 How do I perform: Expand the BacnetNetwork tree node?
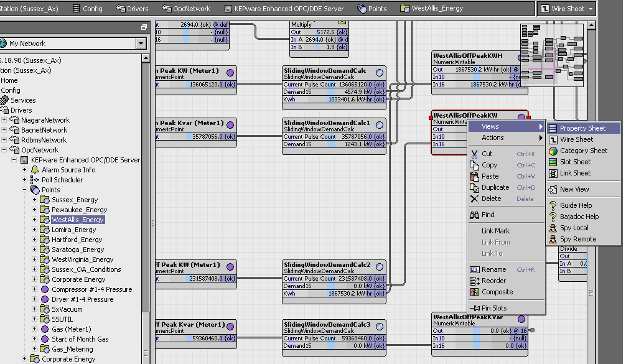pyautogui.click(x=5, y=130)
